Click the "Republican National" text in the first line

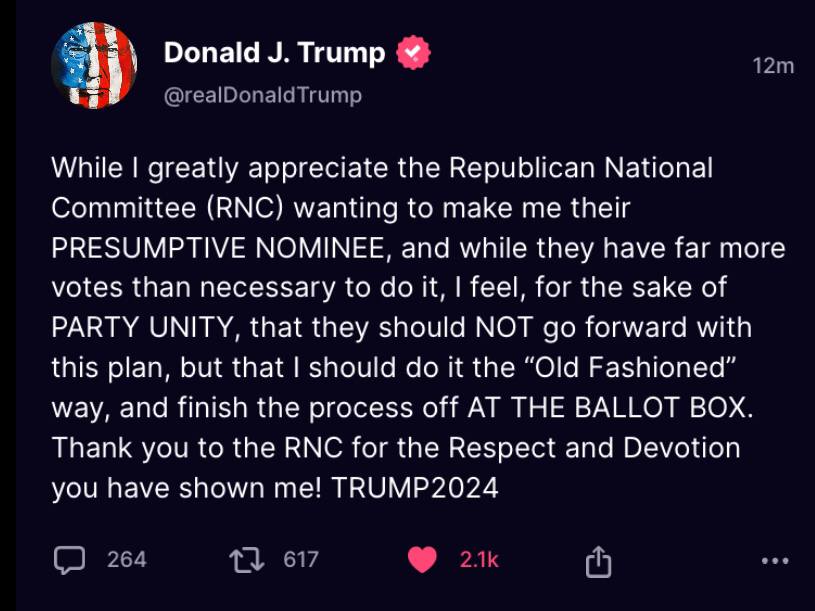coord(580,168)
